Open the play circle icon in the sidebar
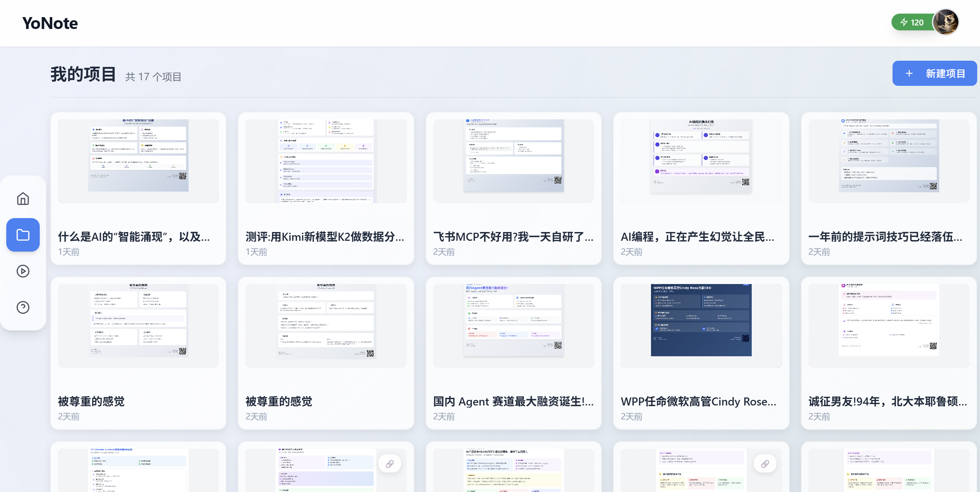The height and width of the screenshot is (492, 980). (x=23, y=271)
